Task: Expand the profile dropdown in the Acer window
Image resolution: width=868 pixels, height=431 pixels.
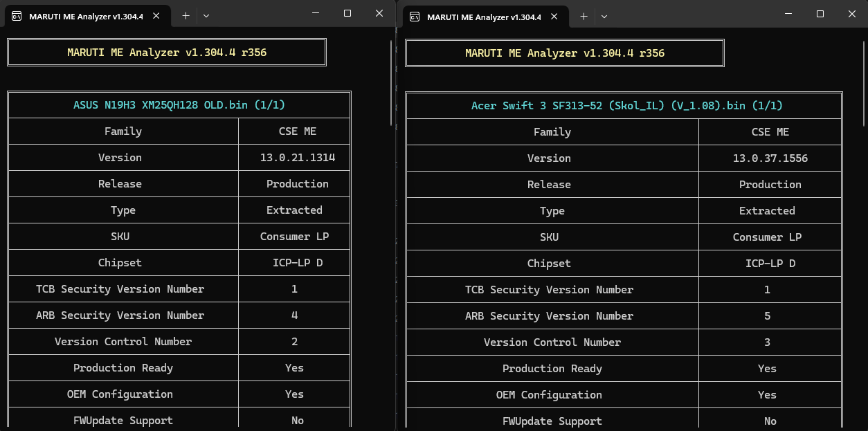Action: coord(604,16)
